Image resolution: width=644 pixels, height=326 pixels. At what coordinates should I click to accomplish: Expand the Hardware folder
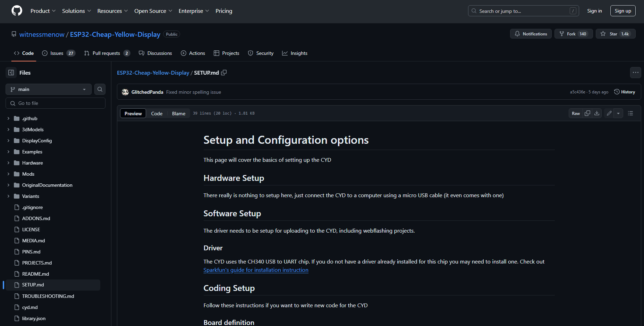click(x=8, y=163)
